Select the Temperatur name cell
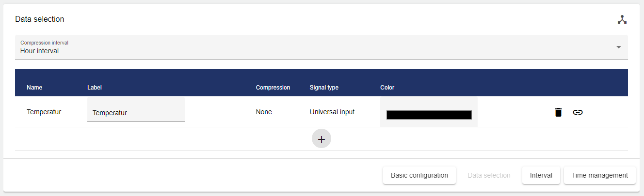The width and height of the screenshot is (644, 196). coord(44,112)
